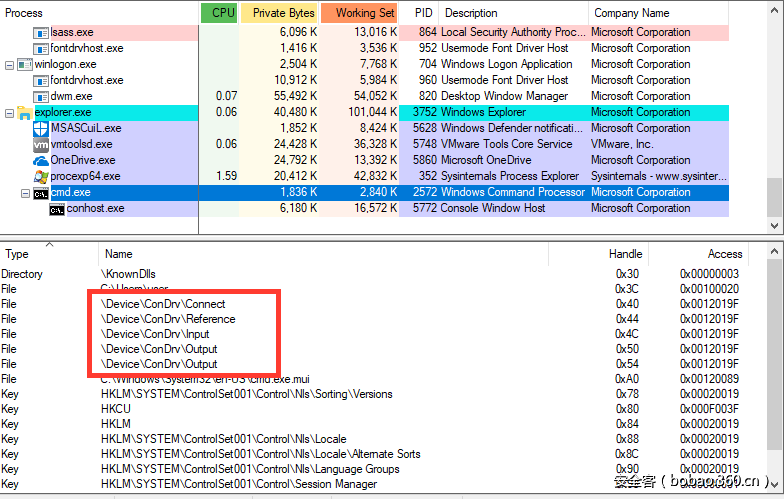Collapse the cmd.exe process tree
The height and width of the screenshot is (499, 784).
[26, 192]
